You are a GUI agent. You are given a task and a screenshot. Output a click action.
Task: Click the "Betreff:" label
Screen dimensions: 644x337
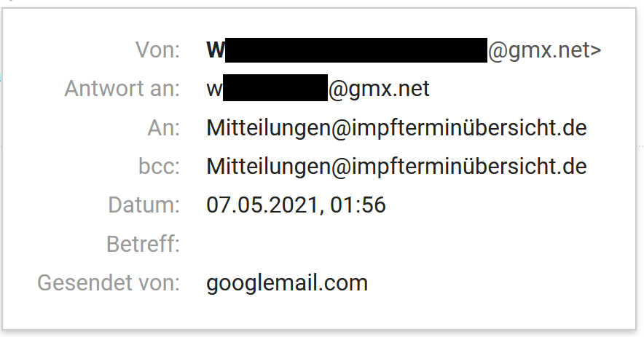[143, 244]
